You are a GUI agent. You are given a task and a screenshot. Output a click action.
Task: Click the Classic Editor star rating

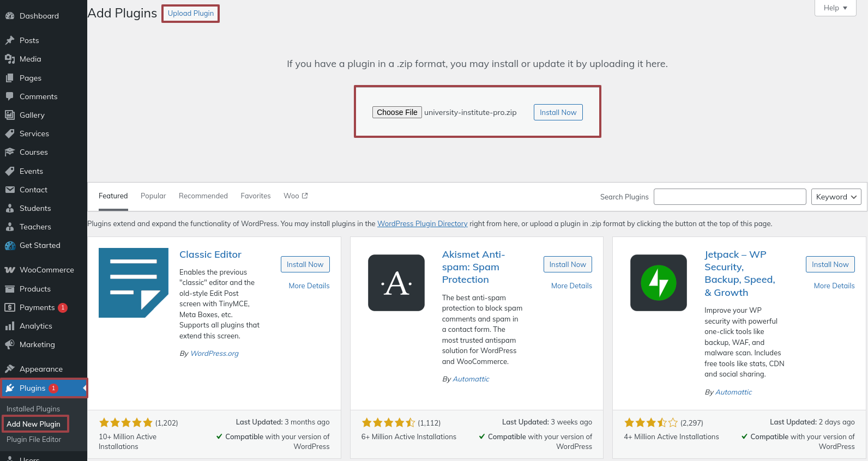(x=126, y=423)
